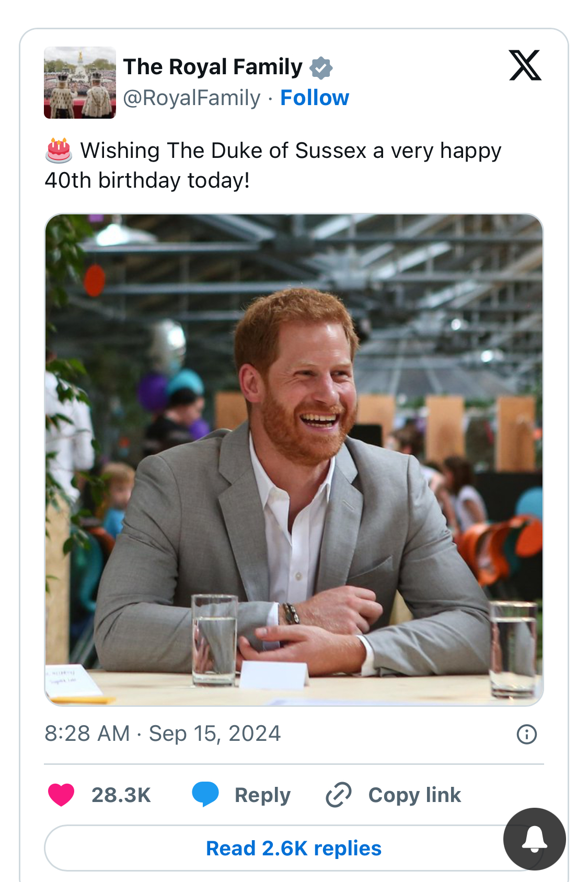This screenshot has width=588, height=882.
Task: Click the blue reply bubble icon
Action: tap(205, 795)
